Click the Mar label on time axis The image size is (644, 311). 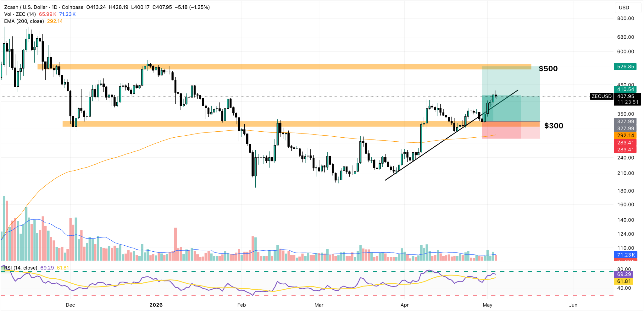pyautogui.click(x=319, y=305)
